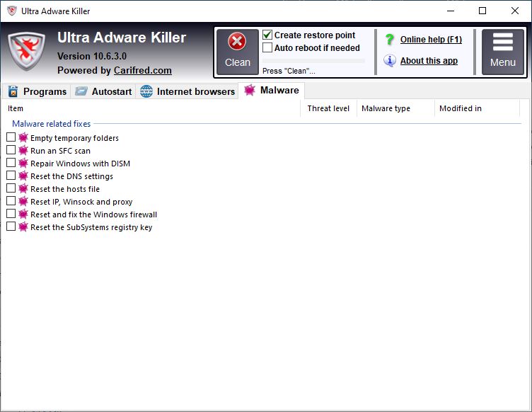The image size is (532, 412).
Task: Uncheck Create restore point
Action: pyautogui.click(x=267, y=35)
